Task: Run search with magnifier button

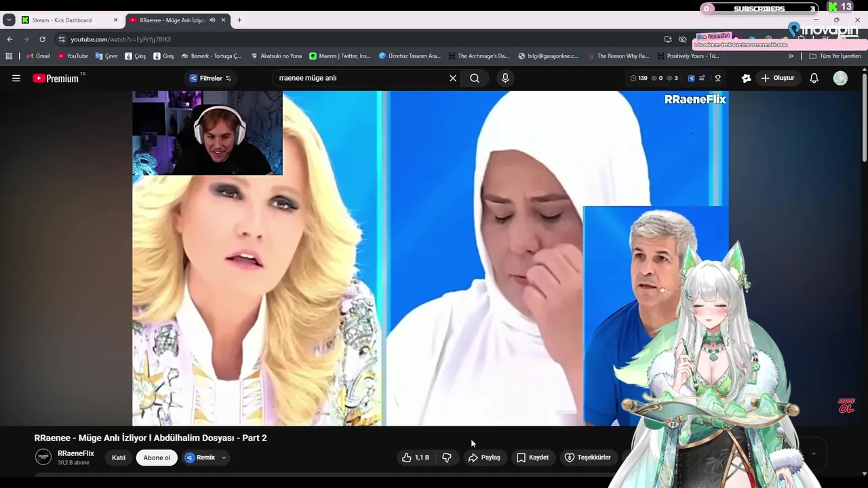Action: pyautogui.click(x=475, y=78)
